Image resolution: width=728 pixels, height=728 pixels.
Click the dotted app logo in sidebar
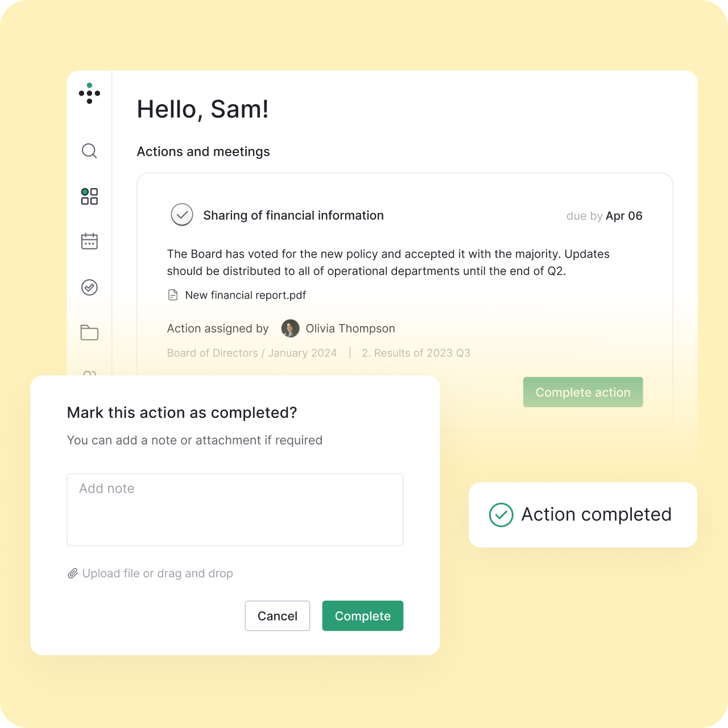click(x=89, y=93)
